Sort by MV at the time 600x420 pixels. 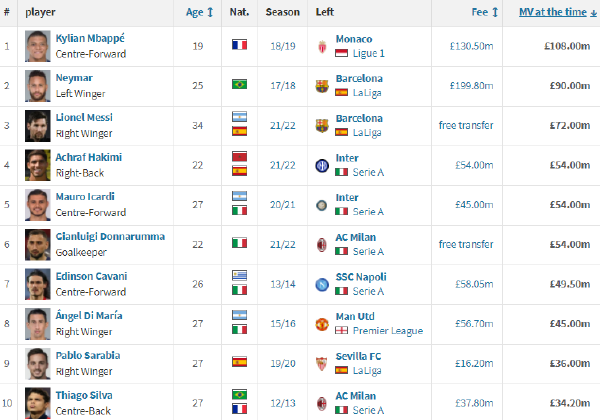click(x=558, y=12)
